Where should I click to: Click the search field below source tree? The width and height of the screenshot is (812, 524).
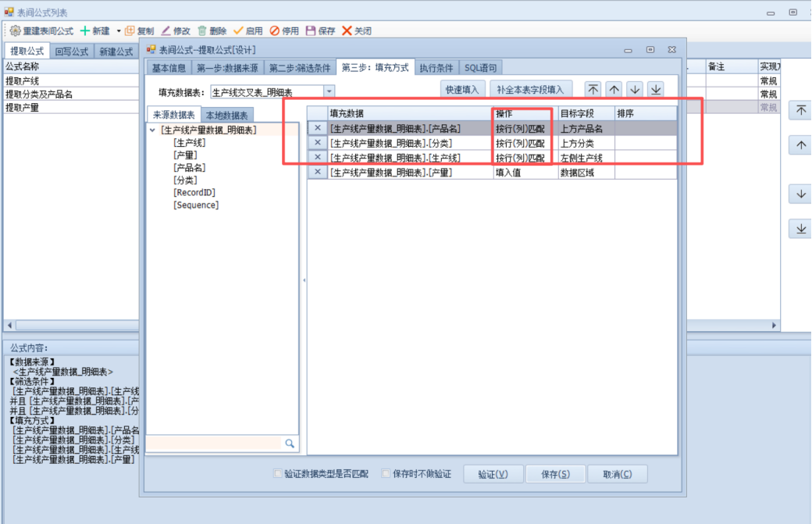[x=213, y=443]
